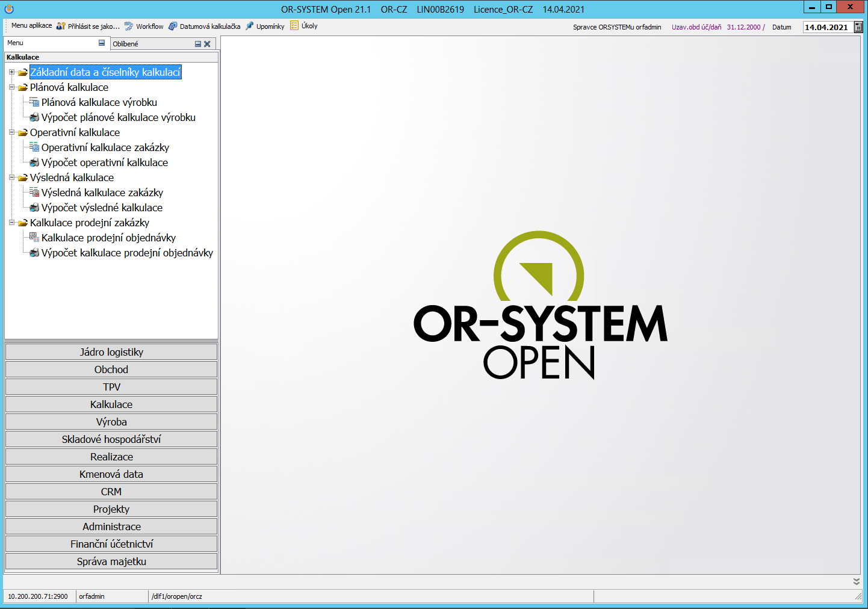Viewport: 868px width, 609px height.
Task: Open the Skladové hospodářství module
Action: [x=111, y=439]
